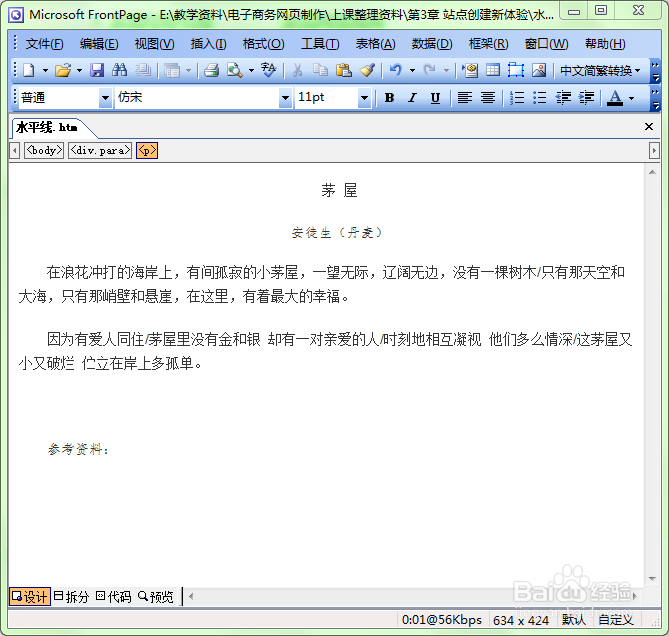Click the vertical scrollbar down arrow

point(652,579)
